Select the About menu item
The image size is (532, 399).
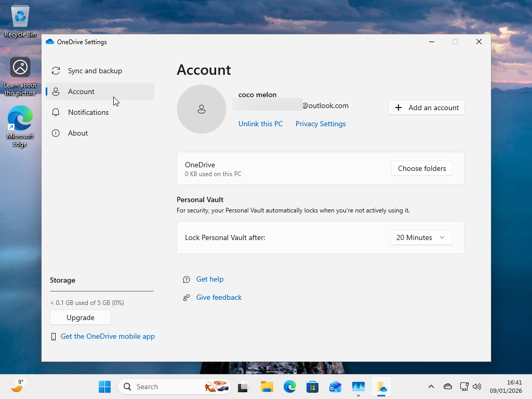(78, 133)
